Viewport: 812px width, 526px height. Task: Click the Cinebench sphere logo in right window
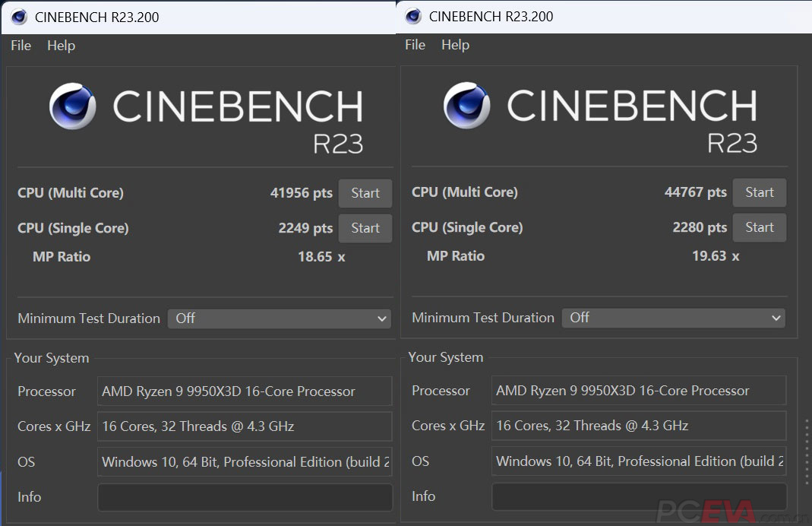[x=467, y=106]
